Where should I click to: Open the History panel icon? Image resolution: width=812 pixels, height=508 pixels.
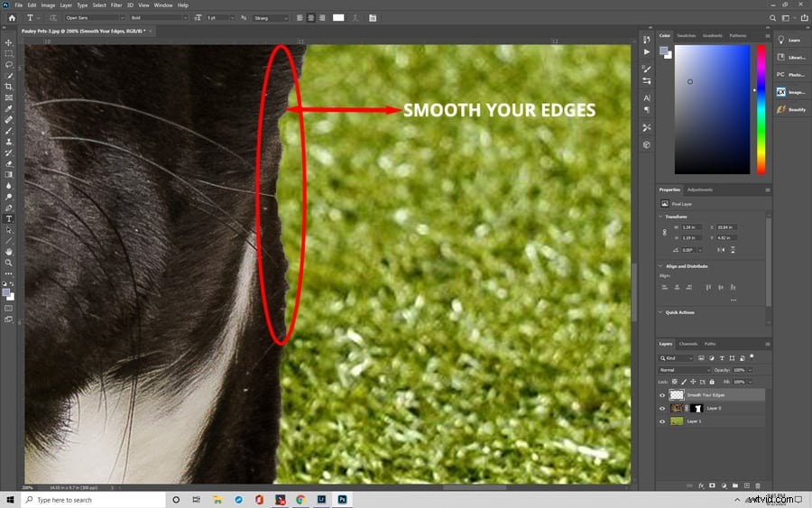coord(647,40)
